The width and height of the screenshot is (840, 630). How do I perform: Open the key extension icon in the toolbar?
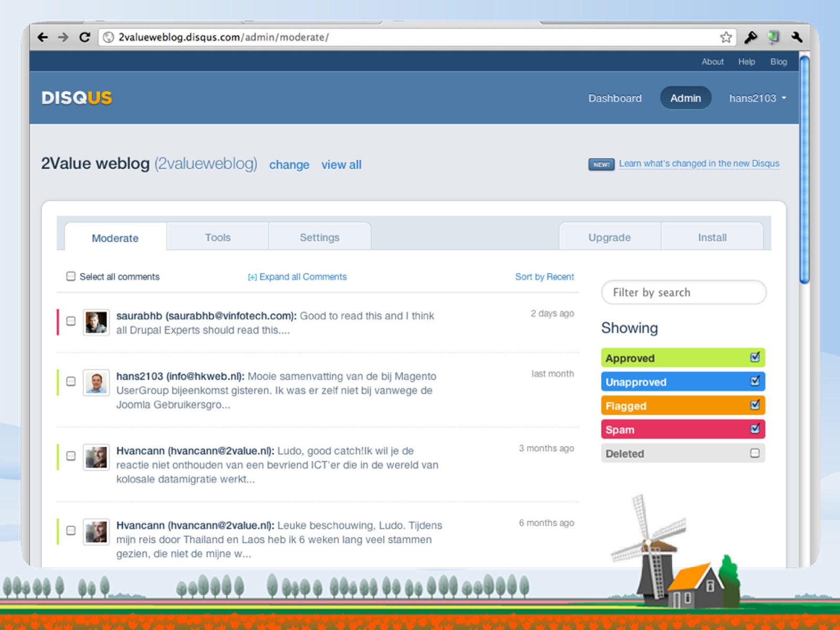751,37
